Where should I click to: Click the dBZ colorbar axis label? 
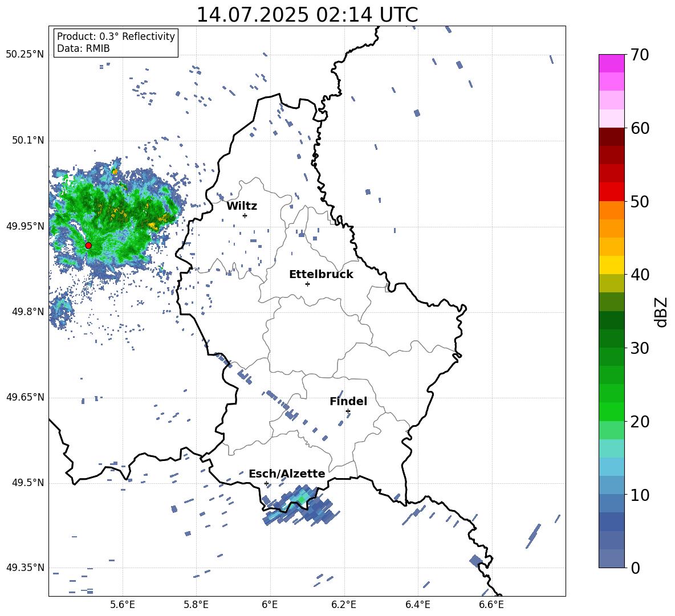pyautogui.click(x=661, y=312)
